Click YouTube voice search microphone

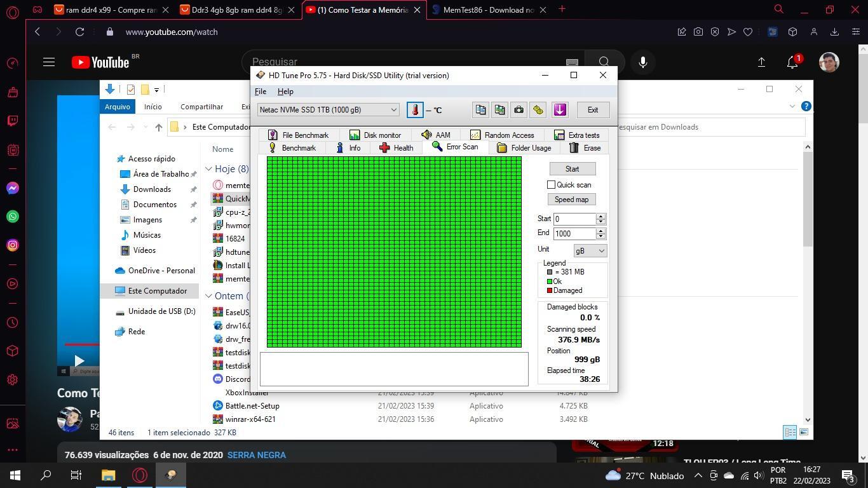643,62
